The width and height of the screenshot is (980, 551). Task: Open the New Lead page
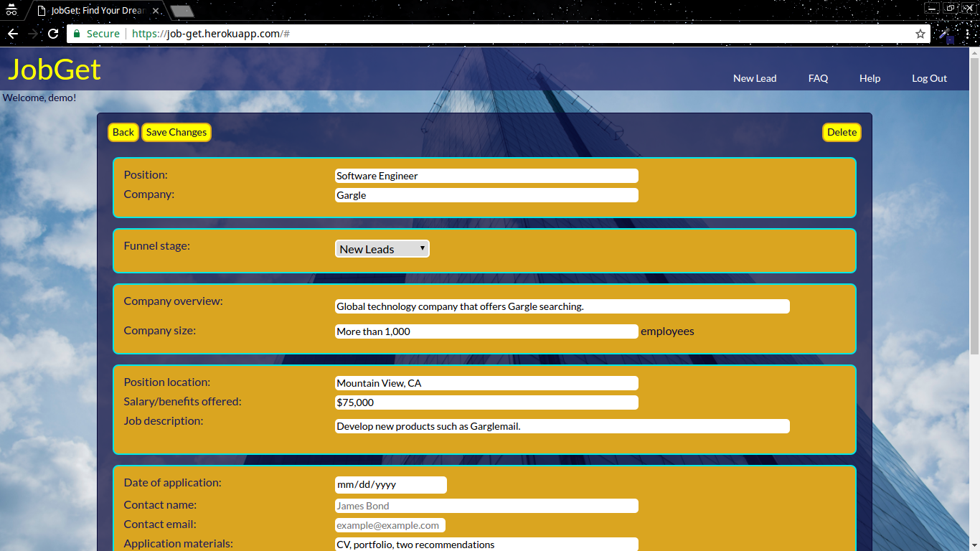pyautogui.click(x=755, y=78)
